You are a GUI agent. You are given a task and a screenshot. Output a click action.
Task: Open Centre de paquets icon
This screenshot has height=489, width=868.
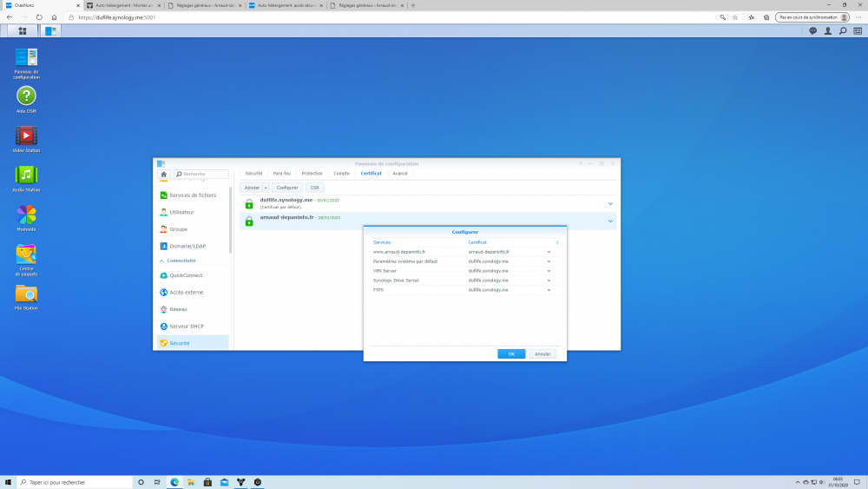(26, 254)
